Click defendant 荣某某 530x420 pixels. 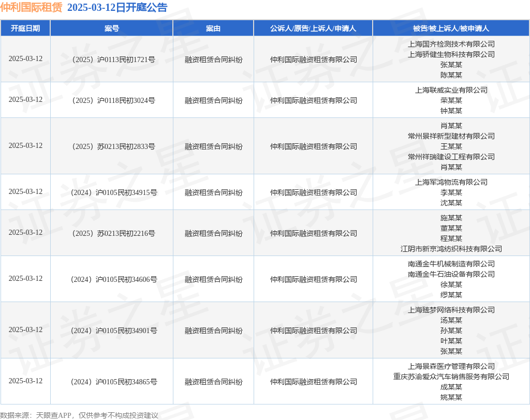coord(451,100)
